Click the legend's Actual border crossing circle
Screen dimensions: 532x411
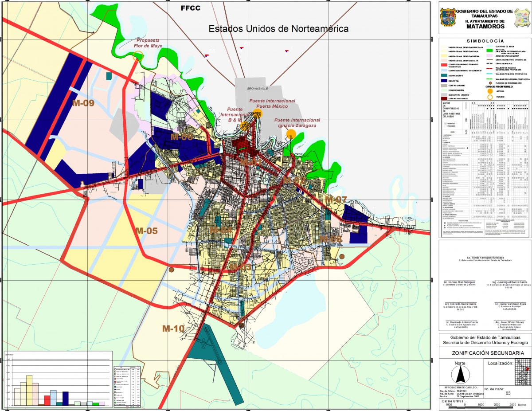point(490,91)
